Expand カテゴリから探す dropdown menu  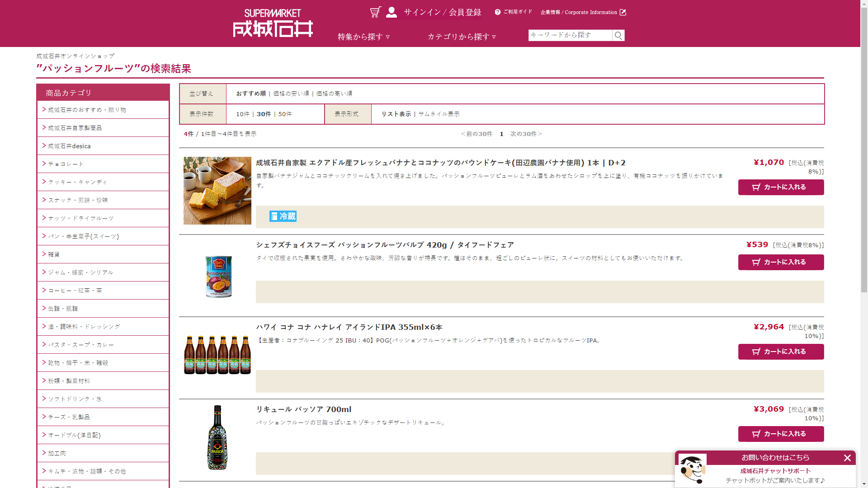[462, 37]
